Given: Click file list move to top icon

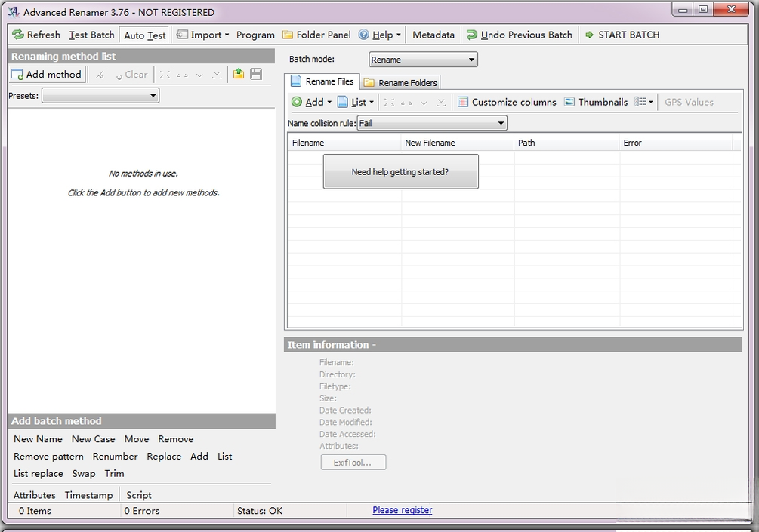Looking at the screenshot, I should pyautogui.click(x=389, y=103).
